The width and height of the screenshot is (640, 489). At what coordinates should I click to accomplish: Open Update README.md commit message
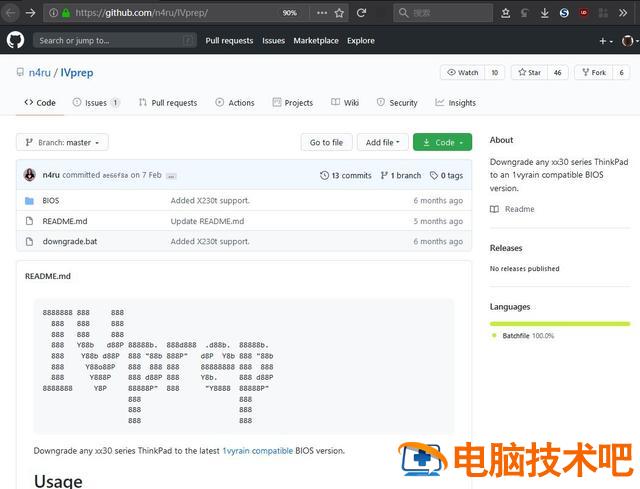(x=207, y=221)
